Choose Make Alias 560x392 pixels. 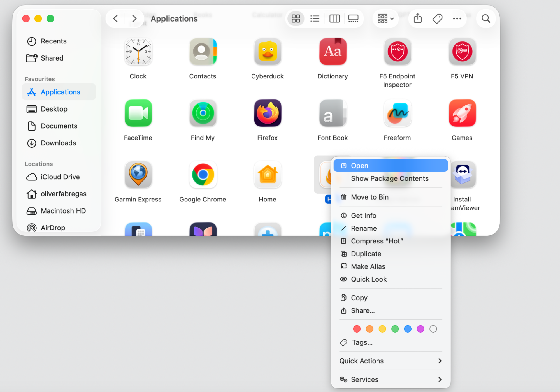click(x=391, y=266)
